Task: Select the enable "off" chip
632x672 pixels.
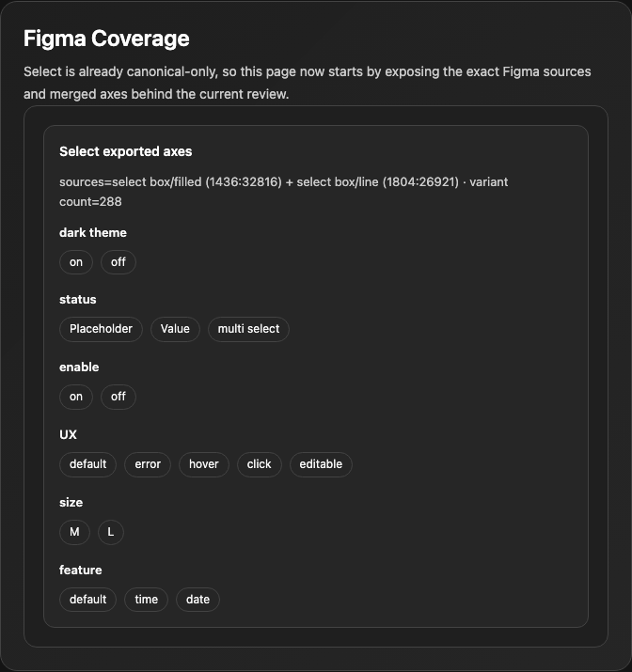Action: click(118, 397)
